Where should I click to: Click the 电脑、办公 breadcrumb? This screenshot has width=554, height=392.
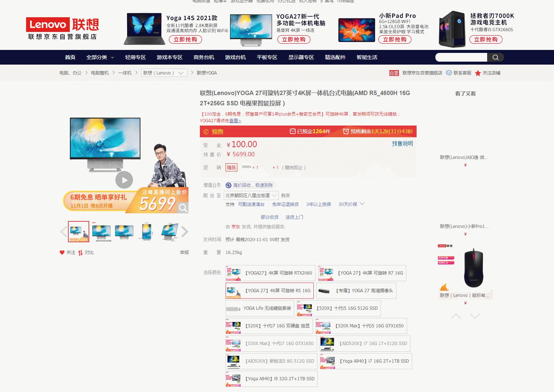click(x=71, y=73)
